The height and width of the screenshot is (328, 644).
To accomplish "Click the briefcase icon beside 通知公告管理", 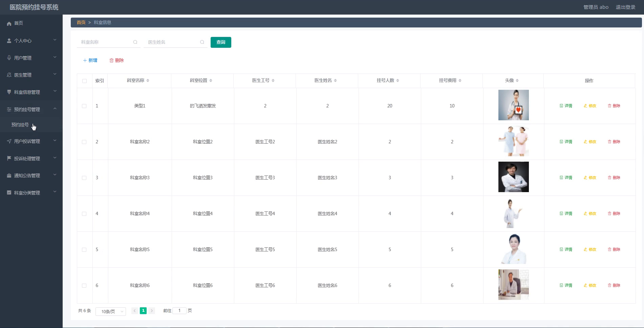I will (x=9, y=176).
